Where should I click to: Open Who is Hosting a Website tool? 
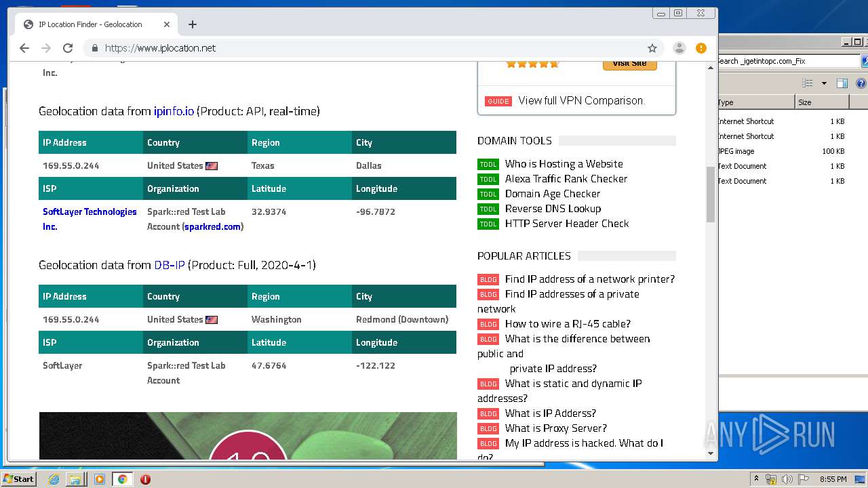tap(564, 164)
